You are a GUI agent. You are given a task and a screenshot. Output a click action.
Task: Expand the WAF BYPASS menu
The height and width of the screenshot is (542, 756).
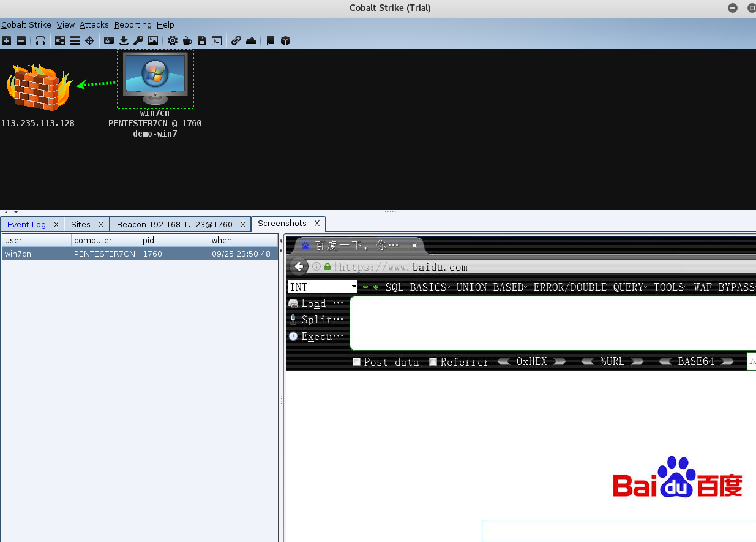pos(724,287)
